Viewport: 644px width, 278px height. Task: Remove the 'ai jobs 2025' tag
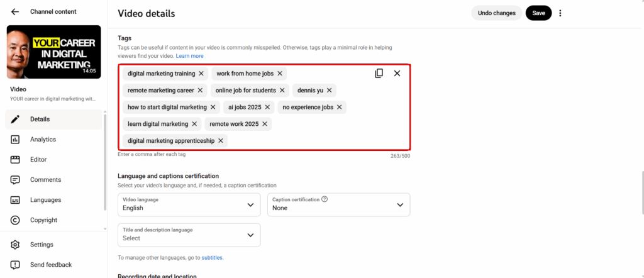[267, 107]
